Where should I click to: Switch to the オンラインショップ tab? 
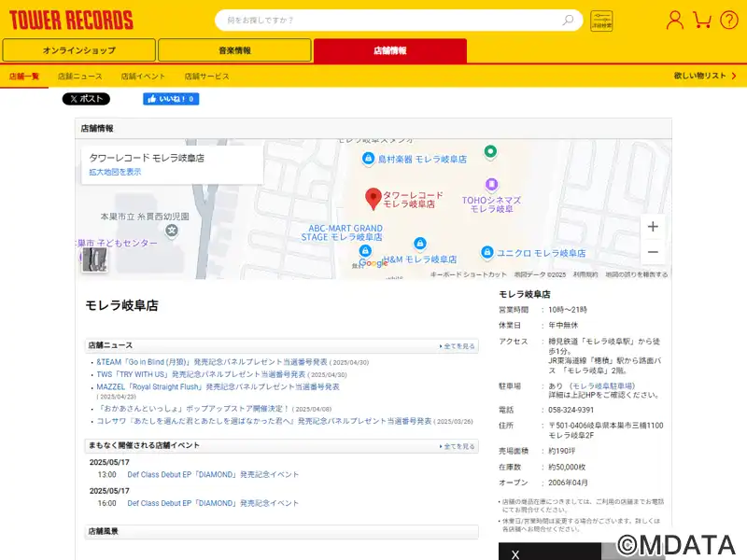pyautogui.click(x=79, y=50)
